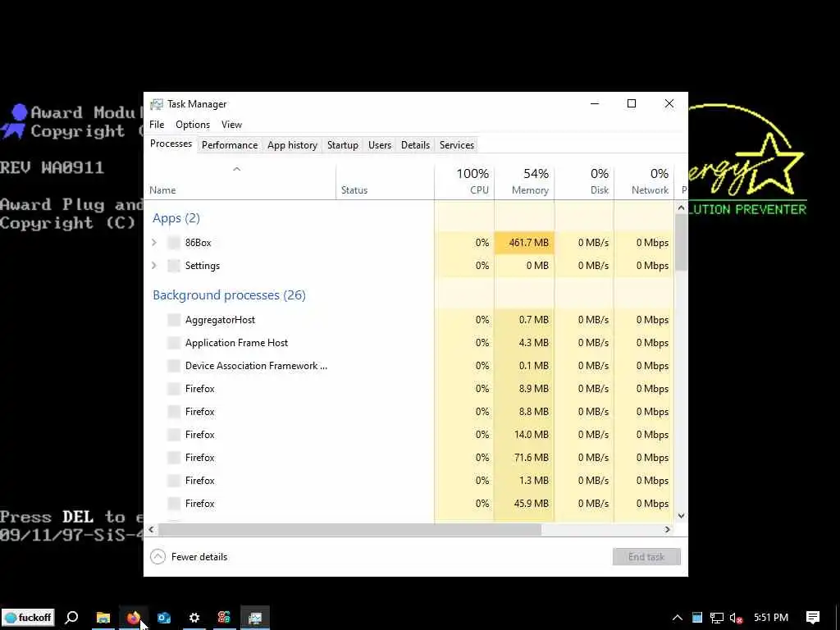The width and height of the screenshot is (840, 630).
Task: Click the 461.7 MB memory cell
Action: tap(524, 243)
